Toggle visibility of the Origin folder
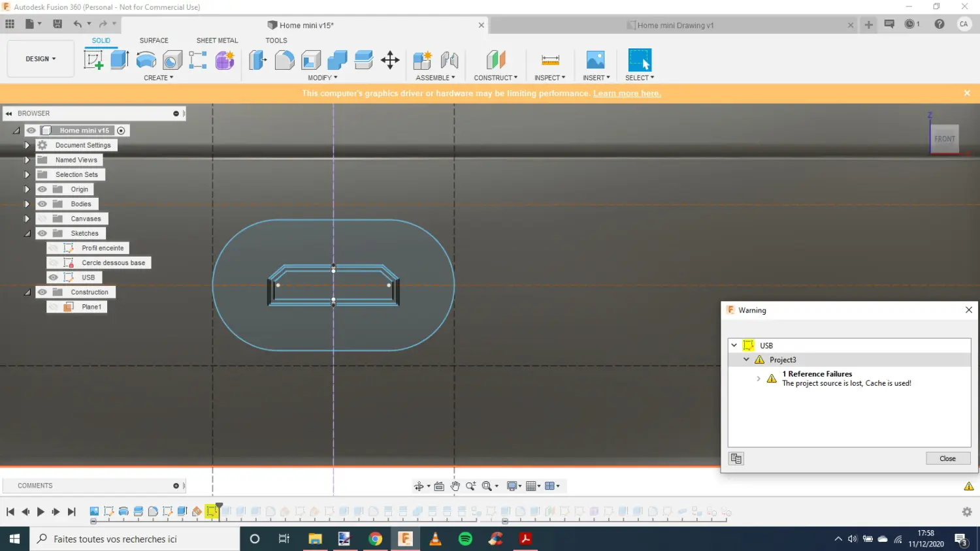This screenshot has height=551, width=980. tap(42, 189)
